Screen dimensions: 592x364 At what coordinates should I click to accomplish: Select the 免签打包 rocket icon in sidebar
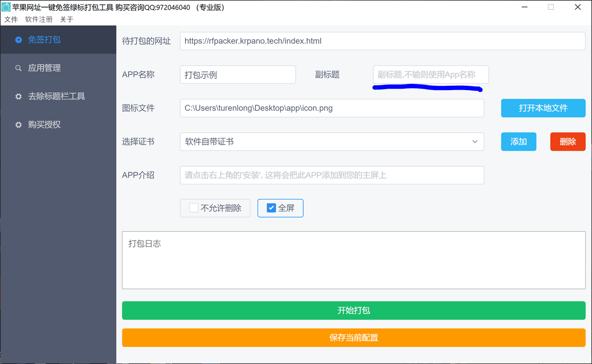click(18, 40)
